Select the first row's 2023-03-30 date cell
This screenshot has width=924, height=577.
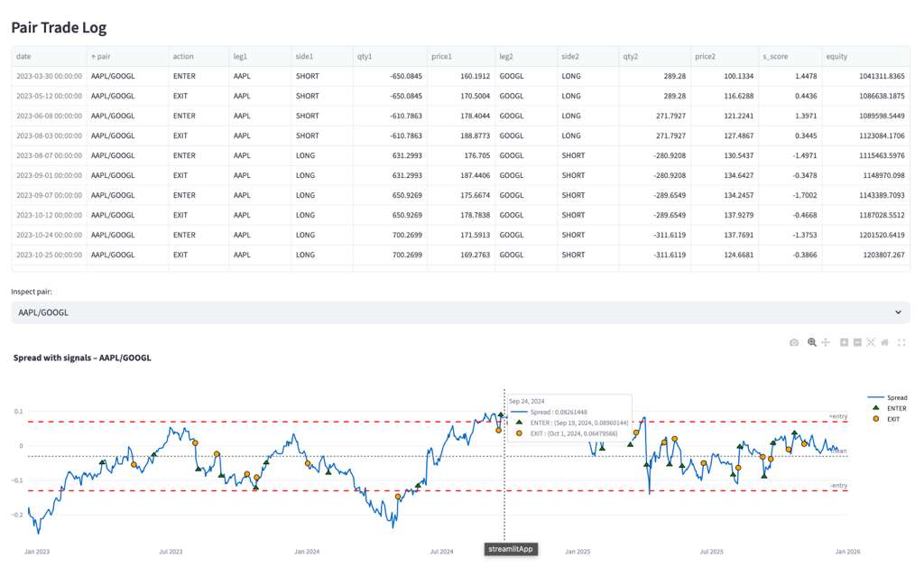49,77
